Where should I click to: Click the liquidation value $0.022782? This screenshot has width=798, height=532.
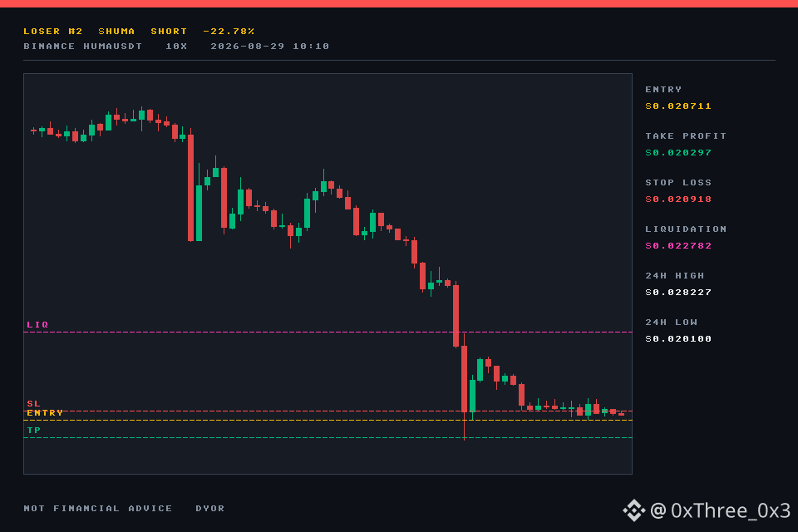pos(678,246)
